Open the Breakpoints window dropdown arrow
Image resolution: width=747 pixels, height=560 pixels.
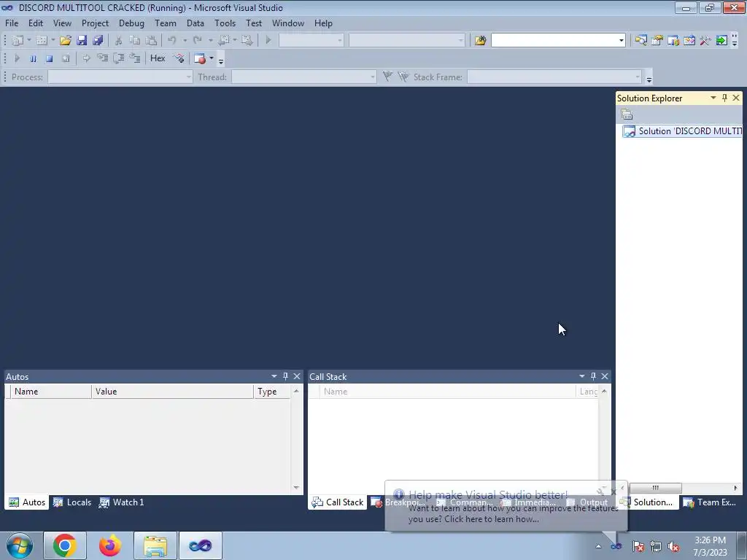212,58
